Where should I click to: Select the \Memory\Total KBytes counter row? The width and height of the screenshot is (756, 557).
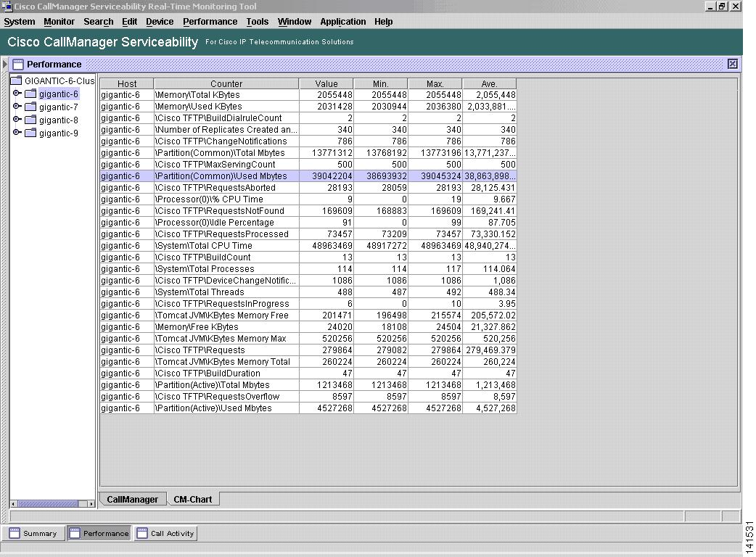[308, 95]
